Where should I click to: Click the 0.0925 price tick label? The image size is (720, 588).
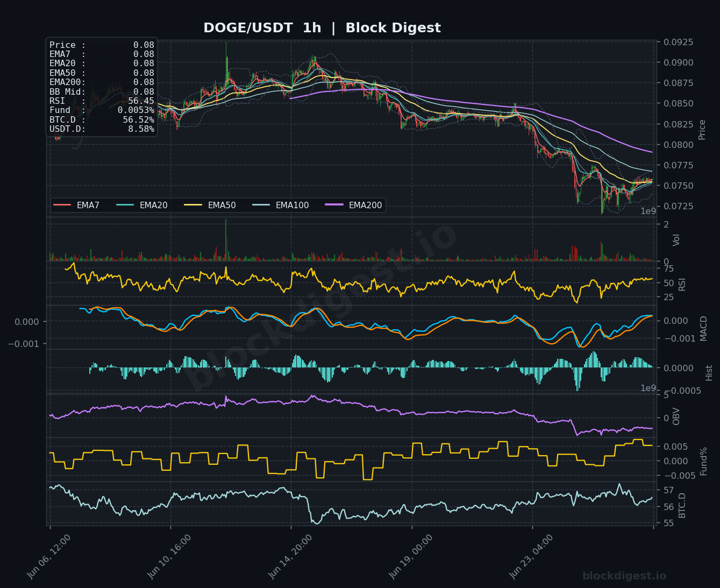[x=678, y=42]
